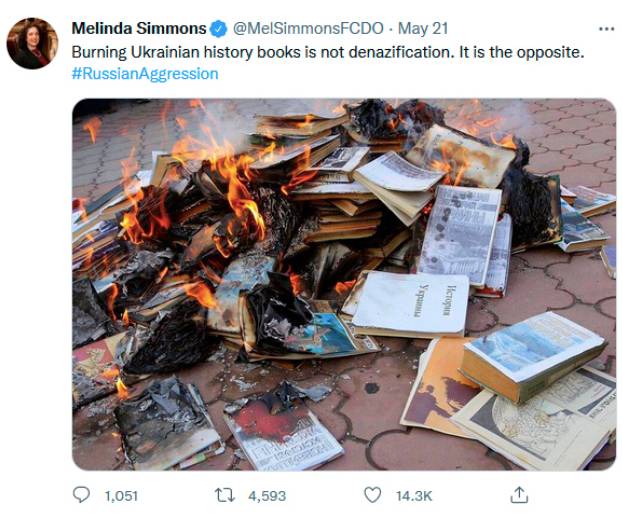Click the white Історія України book

point(410,304)
